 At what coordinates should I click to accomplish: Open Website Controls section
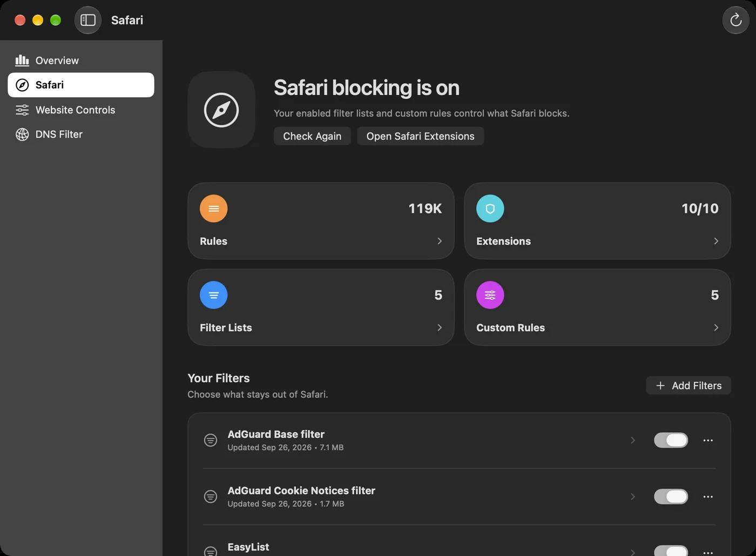[81, 110]
